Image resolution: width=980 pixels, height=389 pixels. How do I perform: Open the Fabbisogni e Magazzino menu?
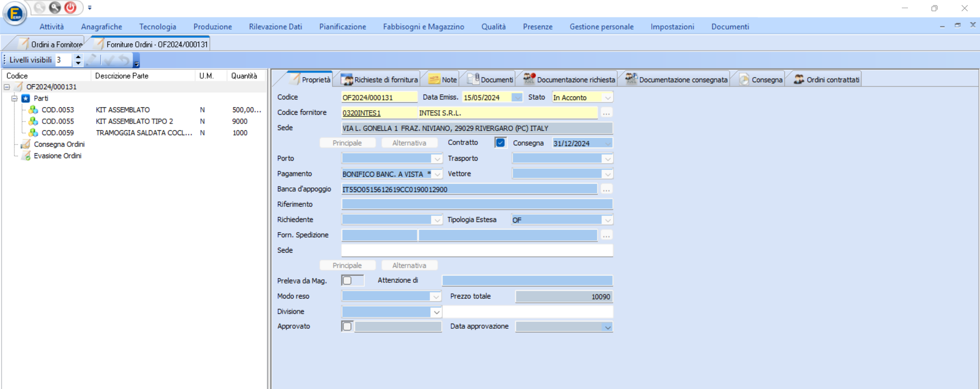424,27
